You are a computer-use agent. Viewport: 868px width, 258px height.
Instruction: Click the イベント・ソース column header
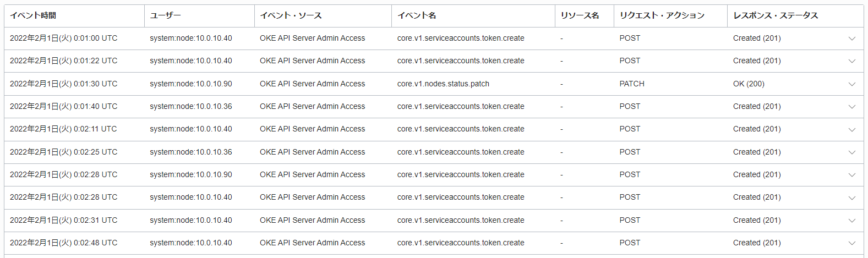tap(291, 15)
